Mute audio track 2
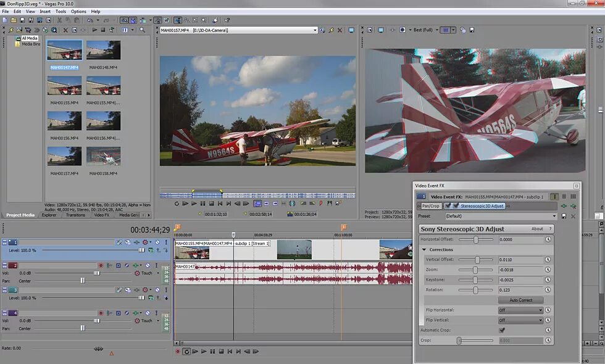 (x=148, y=265)
